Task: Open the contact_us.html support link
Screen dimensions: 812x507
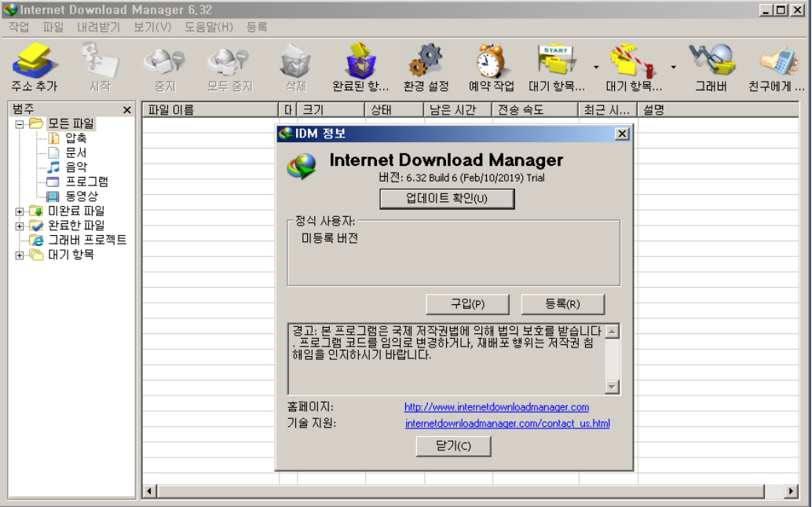Action: tap(507, 424)
